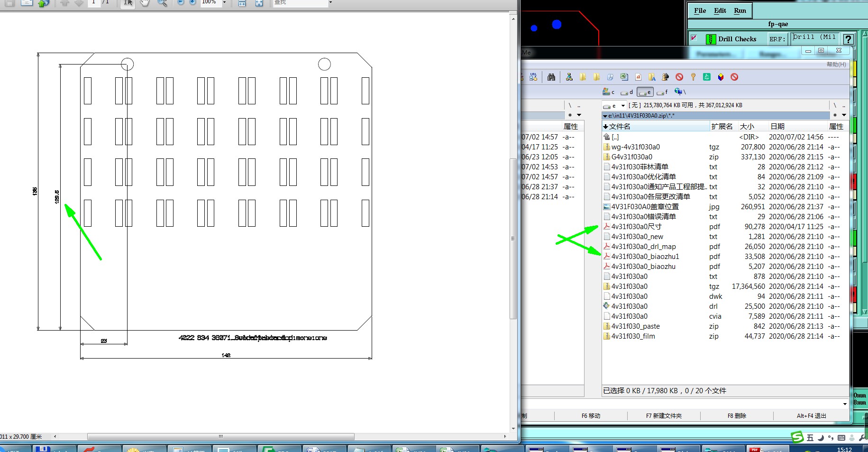Screen dimensions: 868x452
Task: Select the marquee zoom magnifier tool
Action: tap(162, 2)
